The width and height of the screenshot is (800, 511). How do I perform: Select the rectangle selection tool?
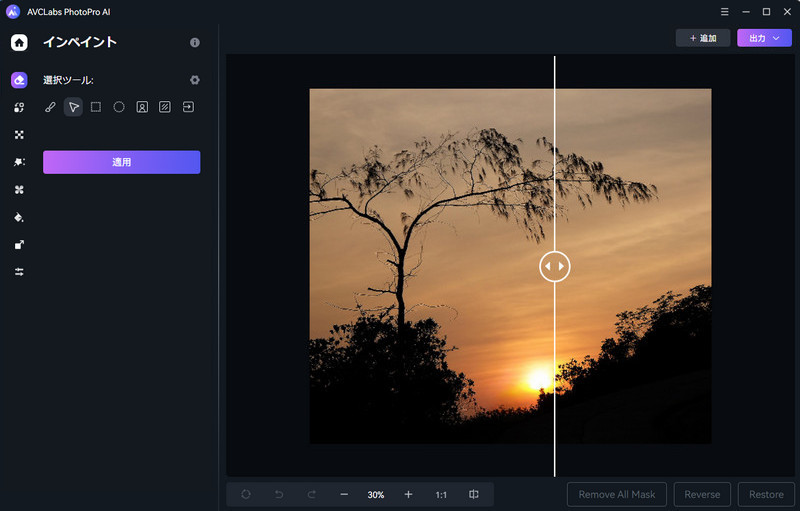[96, 107]
